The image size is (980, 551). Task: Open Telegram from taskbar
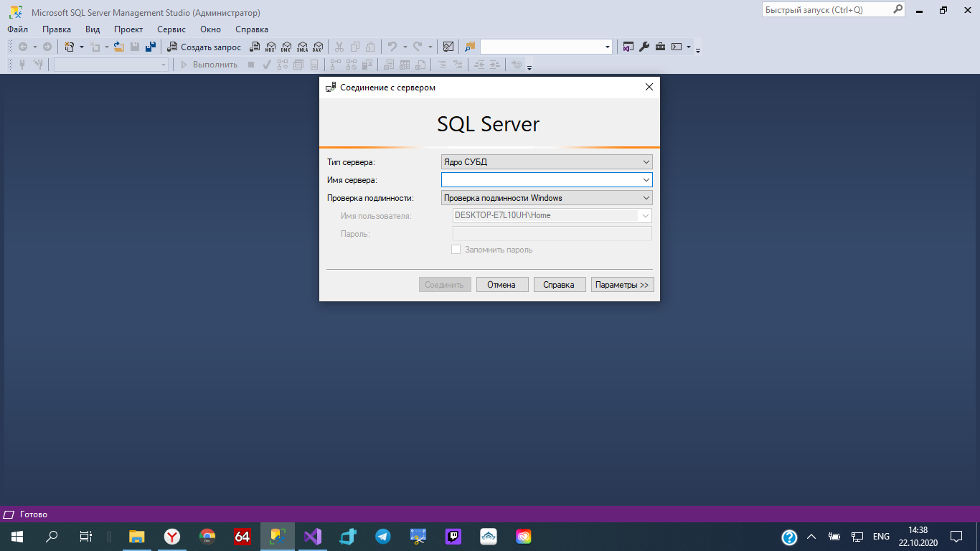point(382,537)
